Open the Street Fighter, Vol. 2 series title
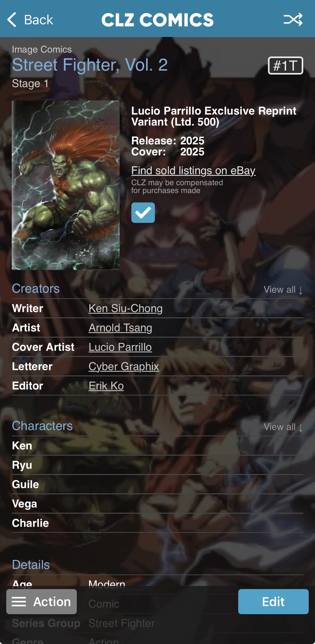Image resolution: width=315 pixels, height=644 pixels. [x=90, y=65]
